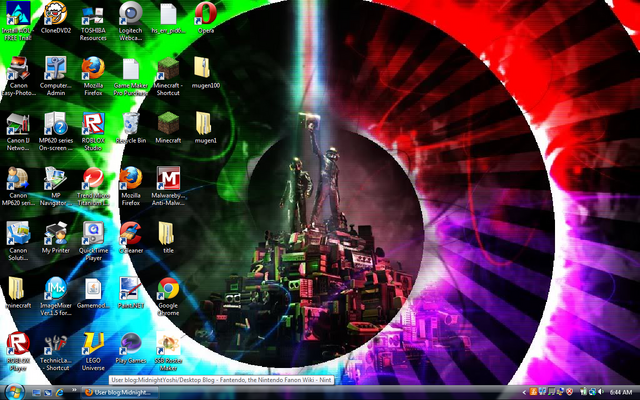Open SSB Roster Maker icon
This screenshot has height=400, width=640.
(x=168, y=352)
